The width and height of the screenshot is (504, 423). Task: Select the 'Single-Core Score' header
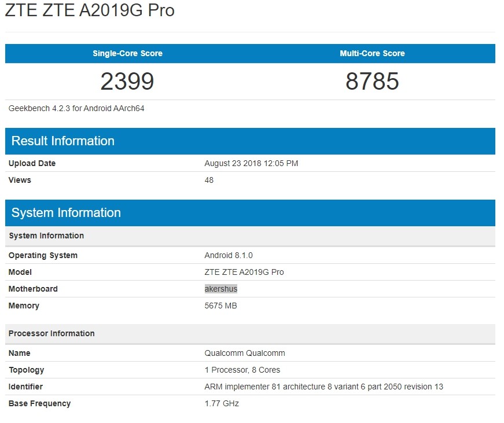click(128, 53)
